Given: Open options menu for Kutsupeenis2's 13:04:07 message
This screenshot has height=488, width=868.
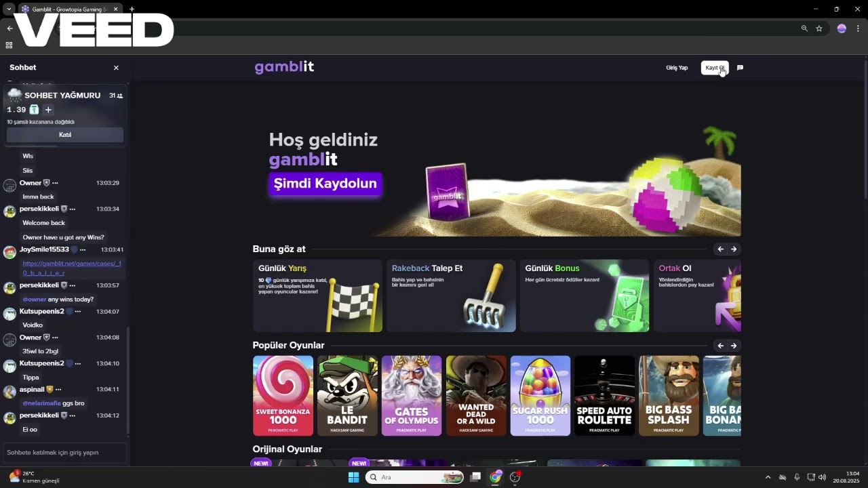Looking at the screenshot, I should pos(78,312).
